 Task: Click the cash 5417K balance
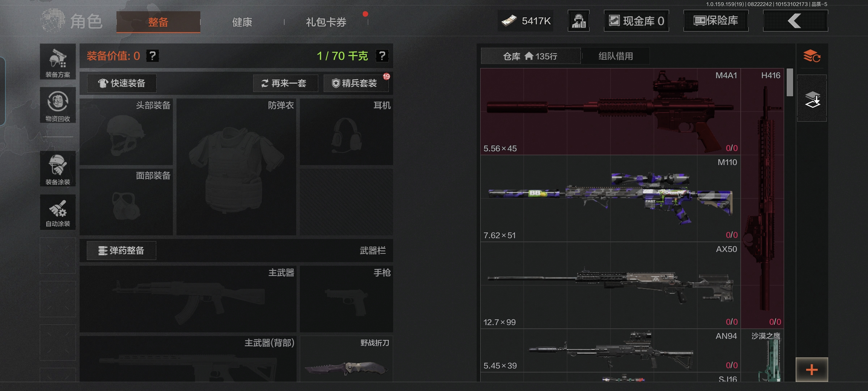coord(526,21)
